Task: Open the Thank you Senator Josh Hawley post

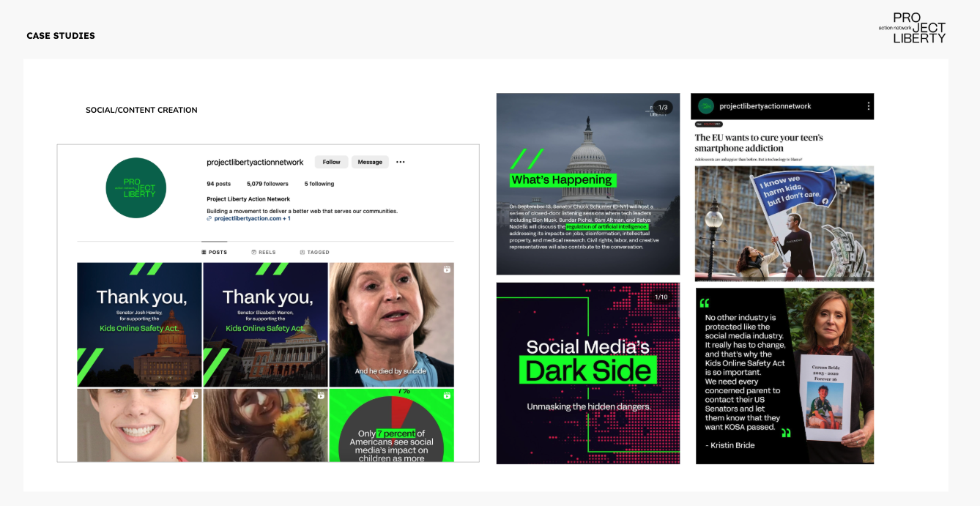Action: [x=139, y=324]
